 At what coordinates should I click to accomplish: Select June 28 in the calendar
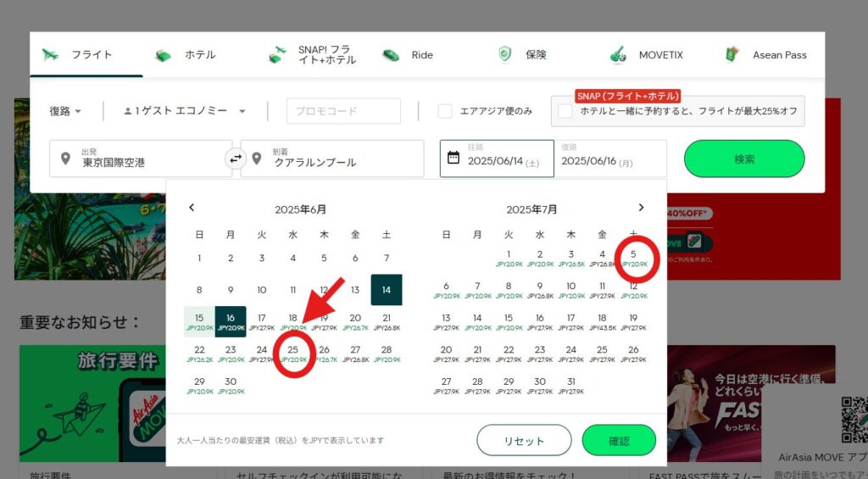387,354
